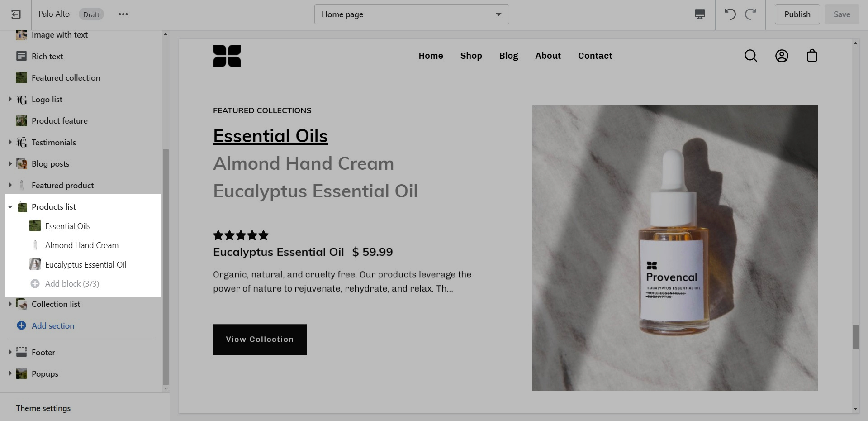The height and width of the screenshot is (421, 868).
Task: Click the undo arrow icon
Action: [x=730, y=14]
